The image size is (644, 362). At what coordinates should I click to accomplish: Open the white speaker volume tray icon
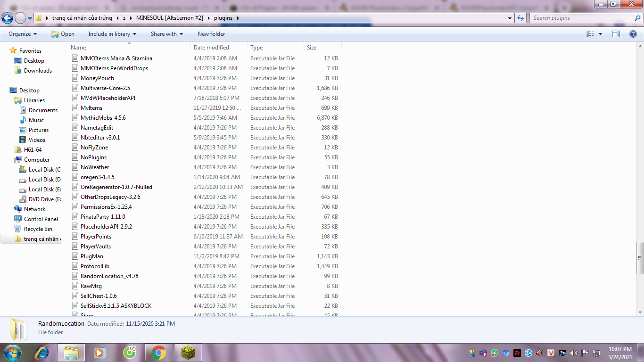(574, 353)
